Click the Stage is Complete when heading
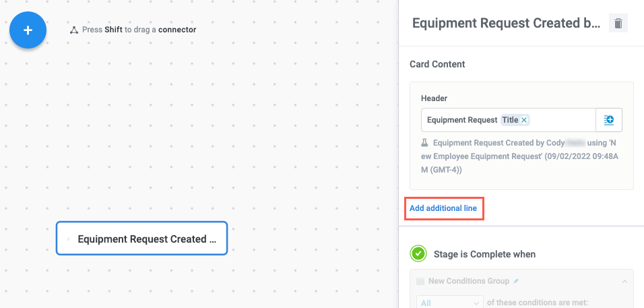 [484, 254]
